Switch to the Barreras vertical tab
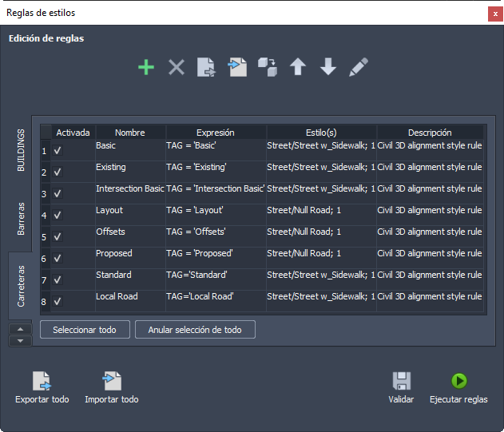 pos(21,219)
